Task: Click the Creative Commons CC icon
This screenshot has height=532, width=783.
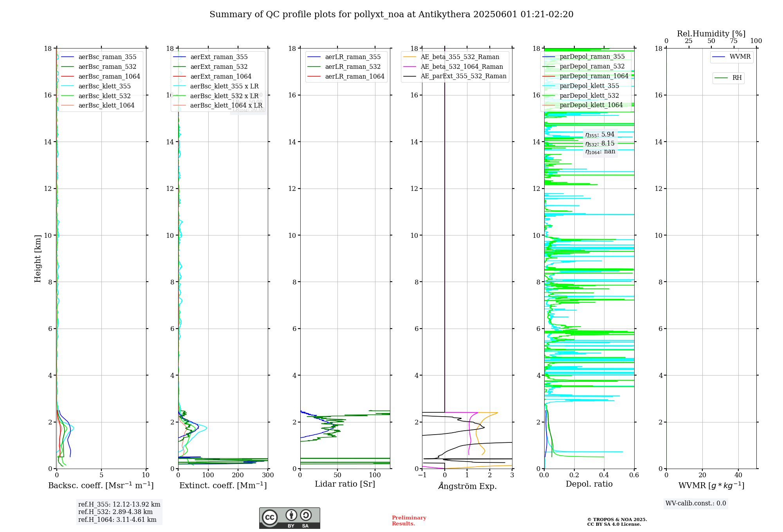Action: (x=270, y=517)
